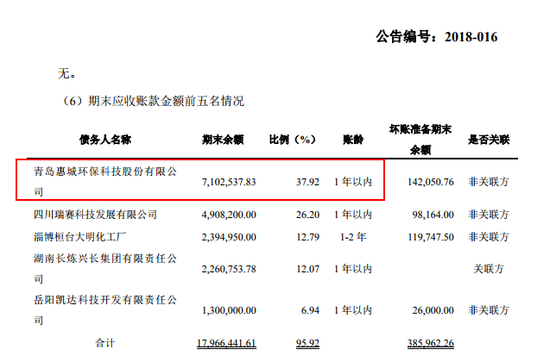The height and width of the screenshot is (362, 550).
Task: Click 1年以内 in the 青岛惠城 row
Action: [x=353, y=182]
